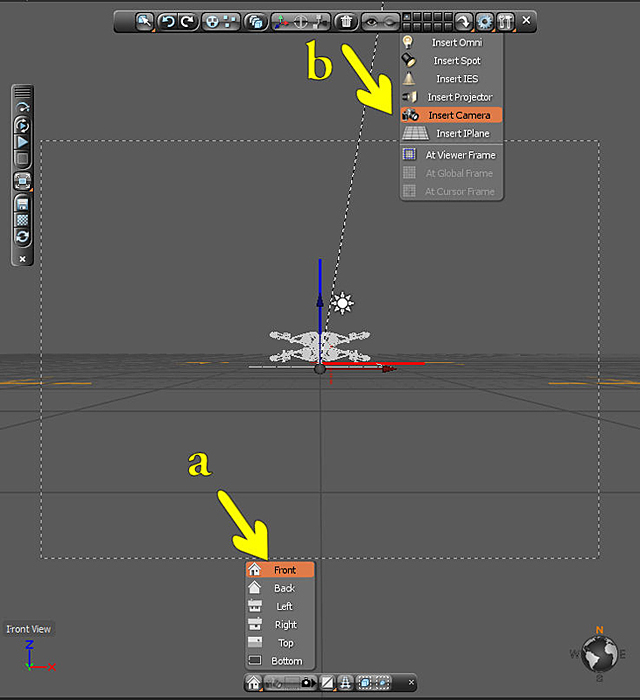Select Insert Spot light entry
This screenshot has width=640, height=700.
click(451, 61)
